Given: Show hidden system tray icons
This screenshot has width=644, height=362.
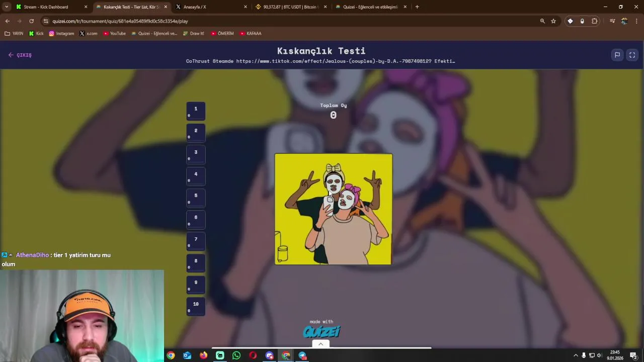Looking at the screenshot, I should click(576, 355).
